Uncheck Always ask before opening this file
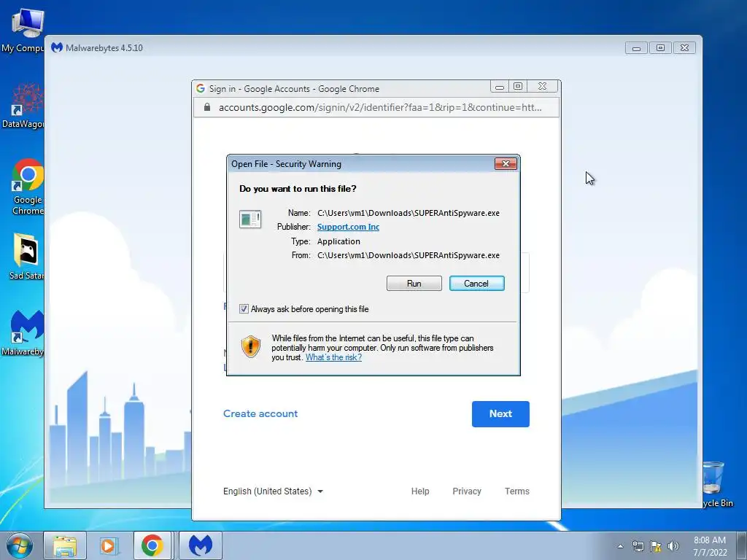 click(244, 308)
